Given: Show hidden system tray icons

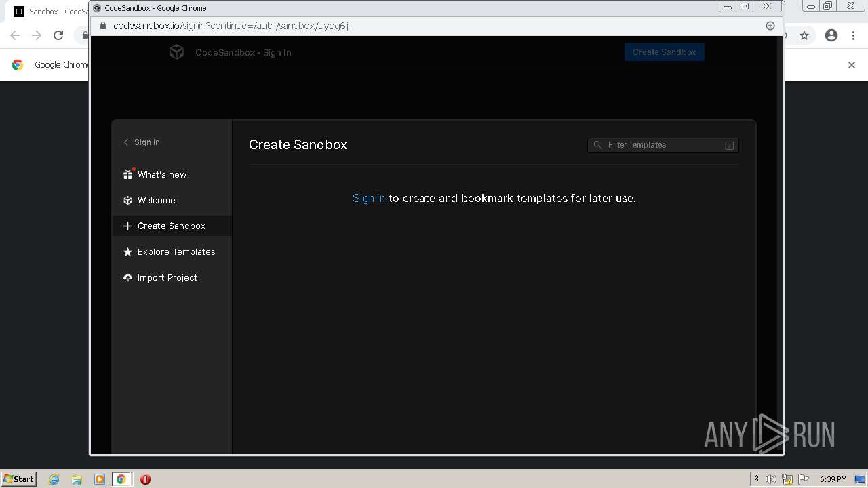Looking at the screenshot, I should (756, 479).
